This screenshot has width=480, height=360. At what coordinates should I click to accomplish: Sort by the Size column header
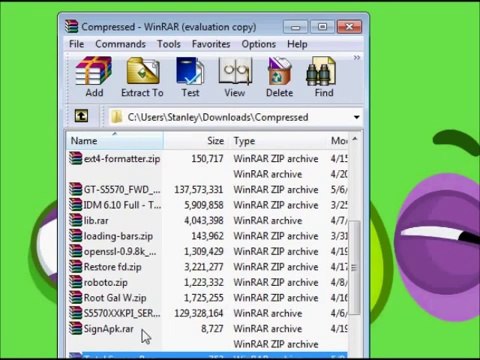(x=196, y=141)
